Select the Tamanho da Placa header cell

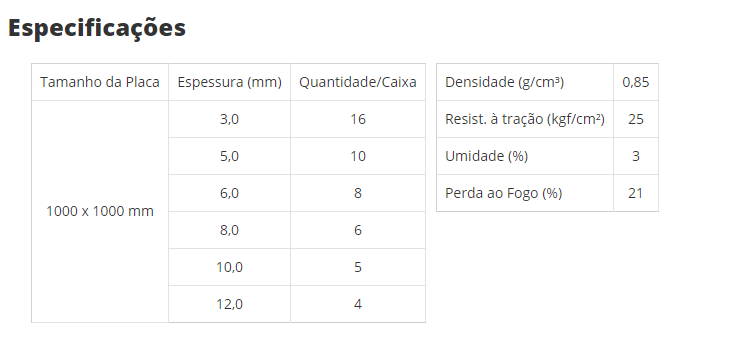pyautogui.click(x=100, y=82)
